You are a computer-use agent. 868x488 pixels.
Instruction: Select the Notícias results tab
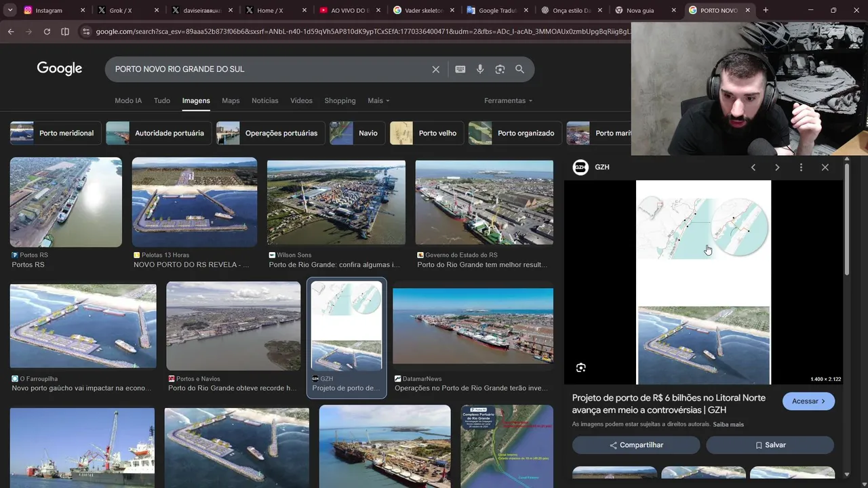[265, 100]
